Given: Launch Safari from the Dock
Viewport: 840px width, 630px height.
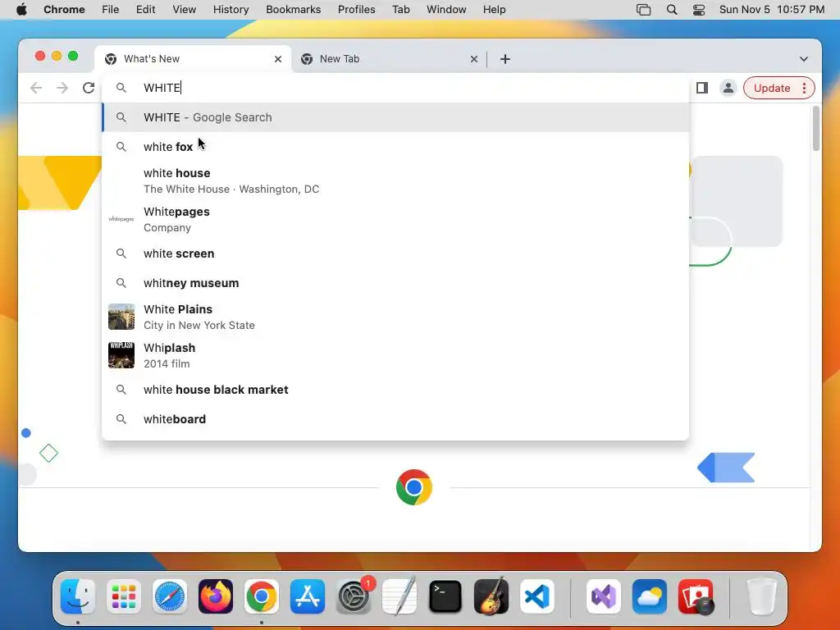Looking at the screenshot, I should 170,596.
